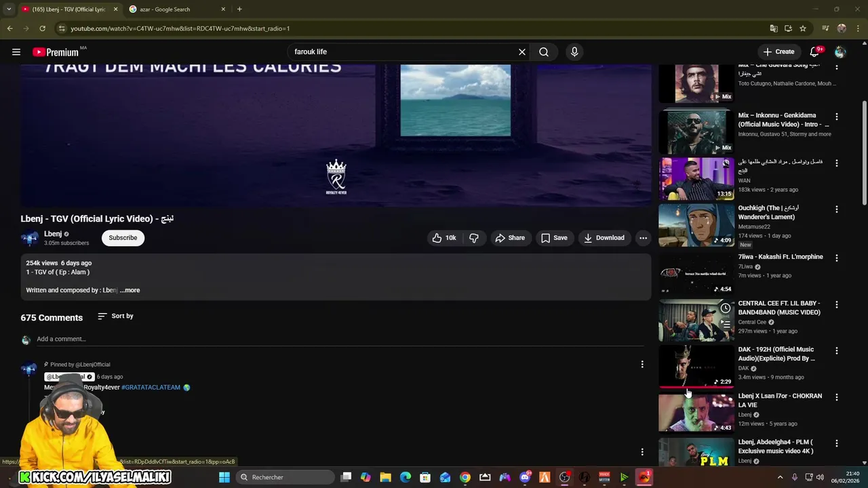Click the taskbar Rechercher search box
Viewport: 868px width, 488px height.
tap(285, 477)
